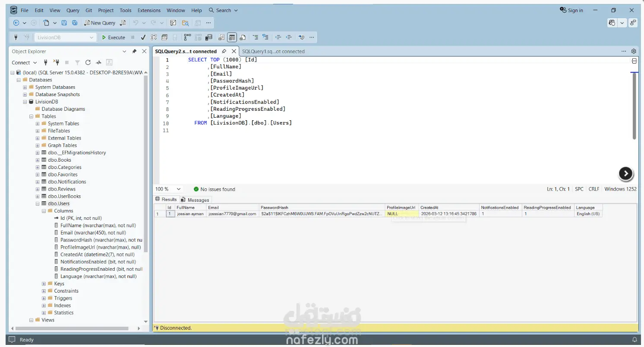Screen dimensions: 644x347
Task: Toggle Results to Text mode
Action: (x=221, y=38)
